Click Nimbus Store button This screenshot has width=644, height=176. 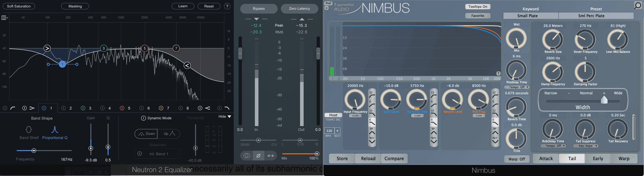(x=342, y=159)
